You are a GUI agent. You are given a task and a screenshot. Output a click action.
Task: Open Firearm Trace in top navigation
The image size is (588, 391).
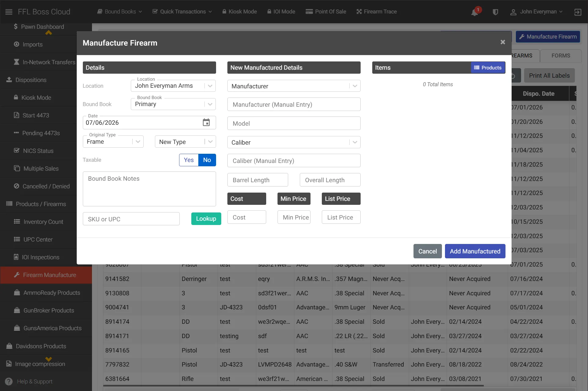pos(377,12)
